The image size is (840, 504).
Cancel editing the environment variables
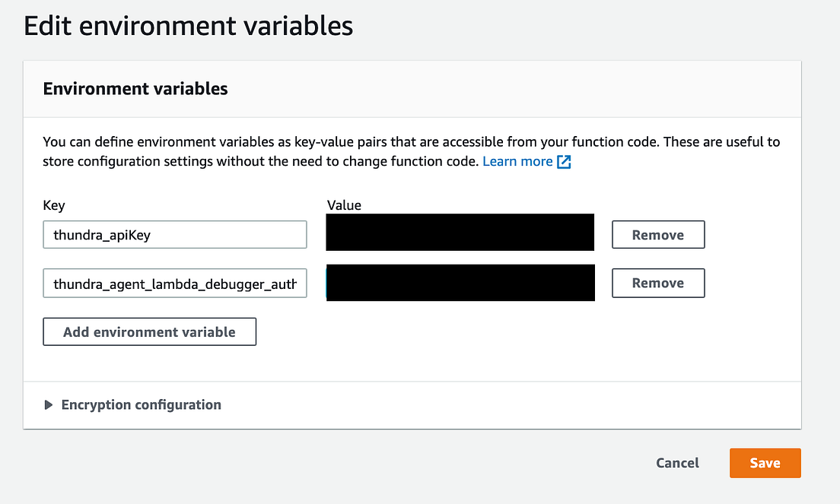pyautogui.click(x=676, y=463)
